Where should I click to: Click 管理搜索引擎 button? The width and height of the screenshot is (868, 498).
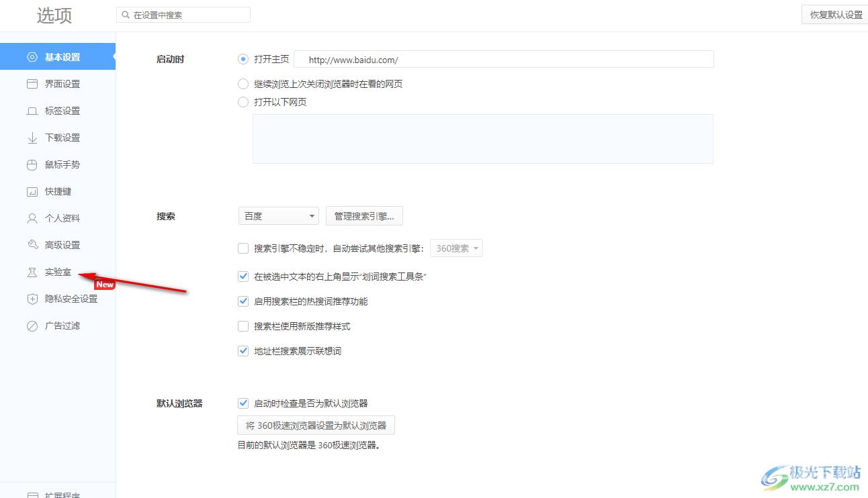click(x=364, y=216)
